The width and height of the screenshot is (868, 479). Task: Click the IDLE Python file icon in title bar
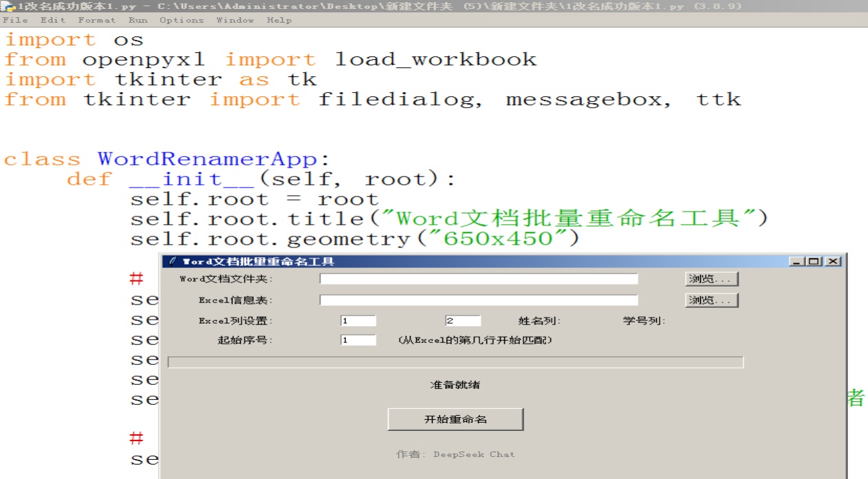point(8,6)
